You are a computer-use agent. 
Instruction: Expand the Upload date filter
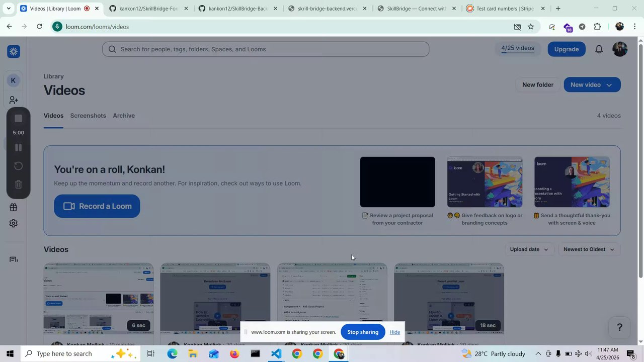pyautogui.click(x=529, y=249)
